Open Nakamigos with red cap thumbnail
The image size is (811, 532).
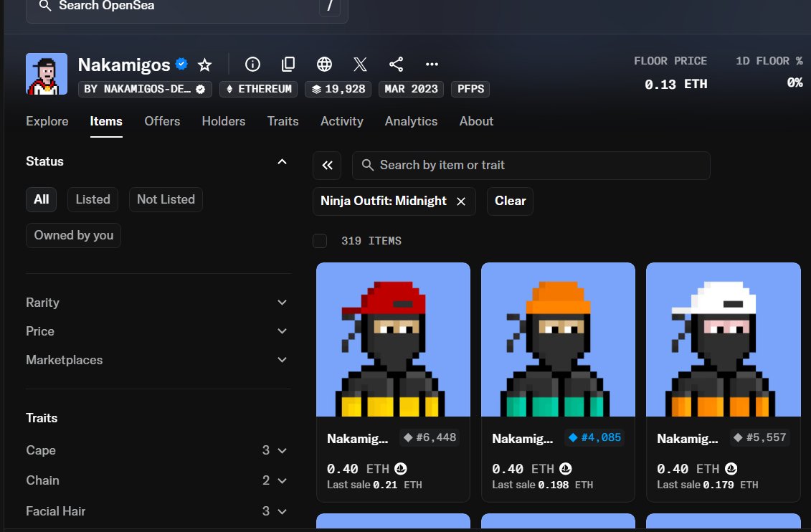click(393, 340)
